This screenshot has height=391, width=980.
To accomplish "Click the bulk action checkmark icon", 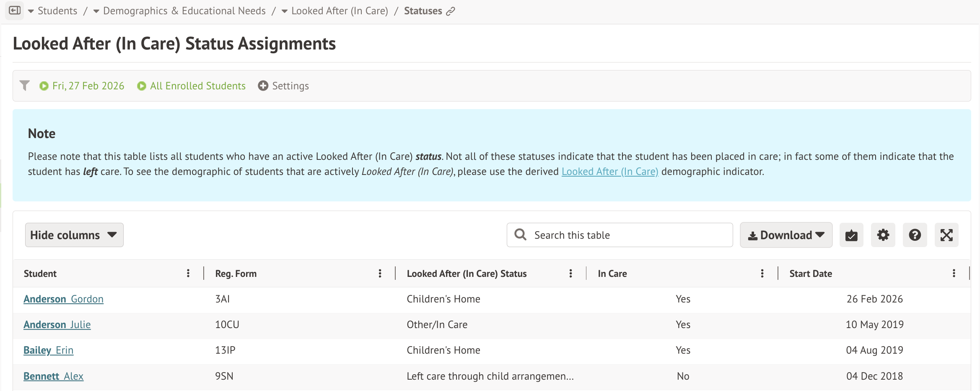I will 851,235.
